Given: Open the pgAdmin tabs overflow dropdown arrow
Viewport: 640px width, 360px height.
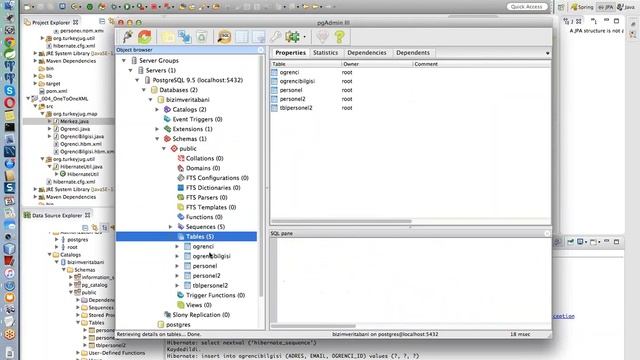Looking at the screenshot, I should click(547, 53).
